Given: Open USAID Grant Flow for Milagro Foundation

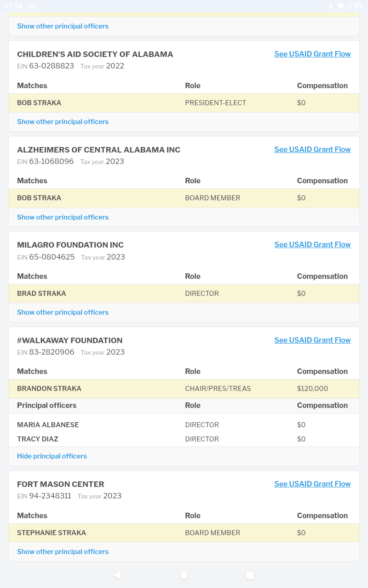Looking at the screenshot, I should pos(312,244).
